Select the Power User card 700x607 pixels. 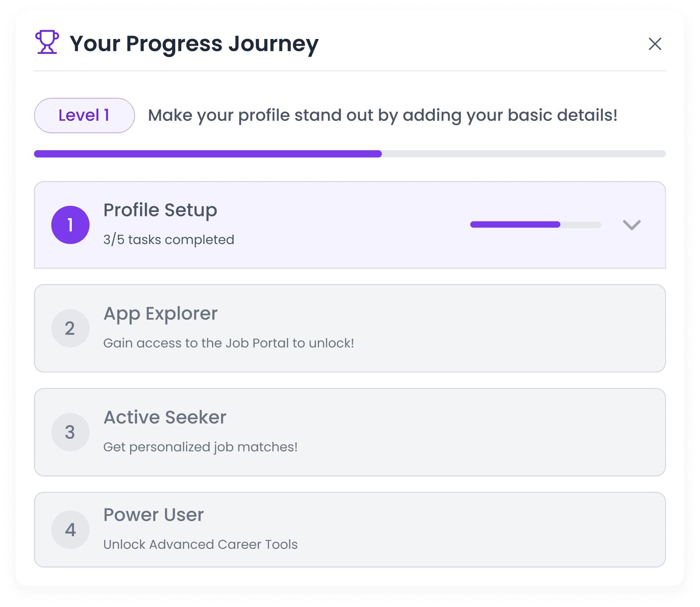click(350, 529)
